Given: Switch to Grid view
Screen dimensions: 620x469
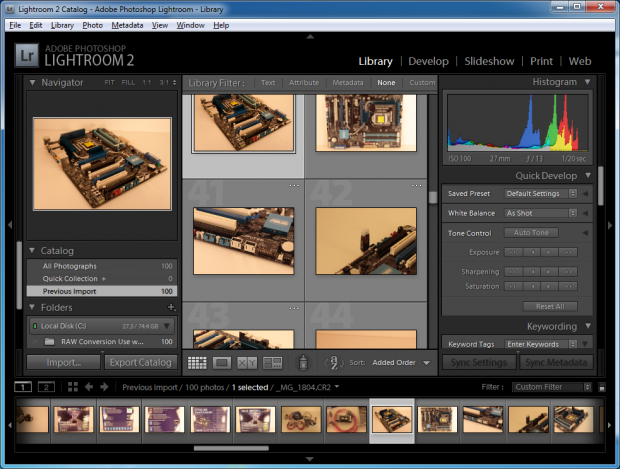Looking at the screenshot, I should click(x=197, y=363).
